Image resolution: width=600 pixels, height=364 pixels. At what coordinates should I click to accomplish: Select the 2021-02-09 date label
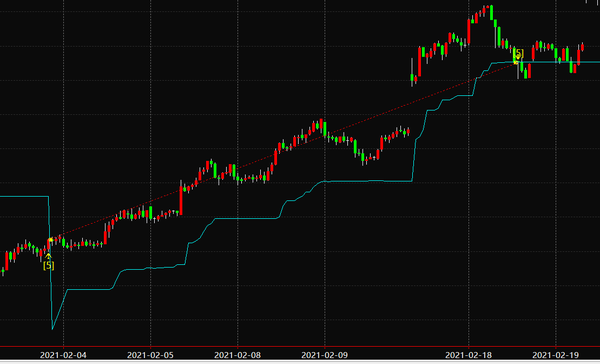[x=325, y=355]
